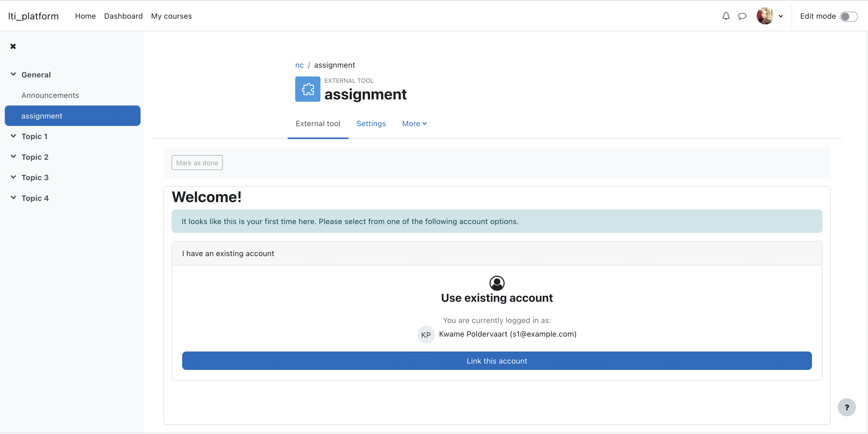Viewport: 868px width, 434px height.
Task: Open the help question mark button
Action: point(847,408)
